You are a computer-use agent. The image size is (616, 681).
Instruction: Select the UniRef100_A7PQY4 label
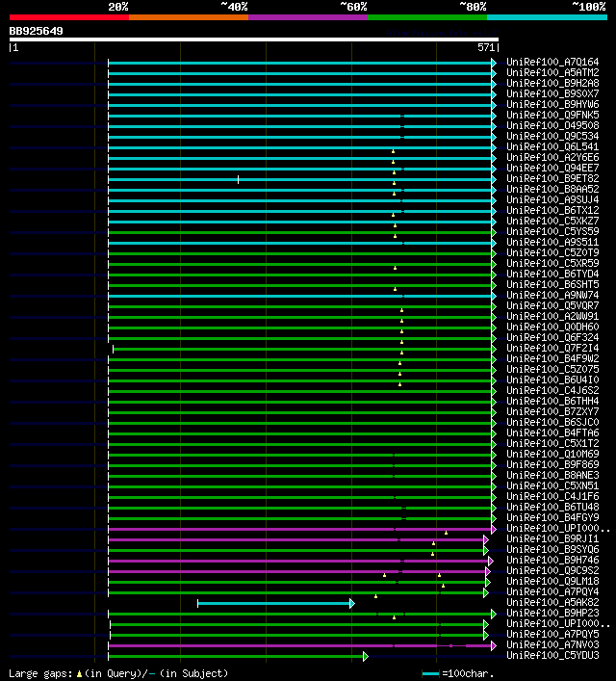(552, 592)
